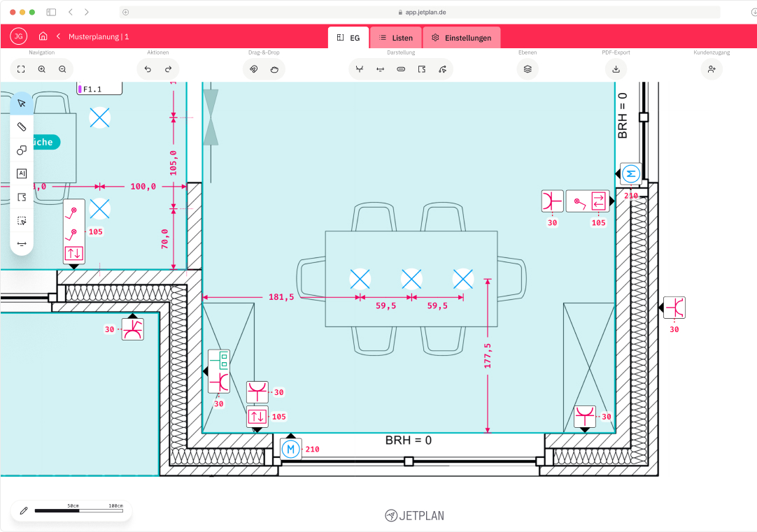Open the Listen tab

[x=396, y=38]
